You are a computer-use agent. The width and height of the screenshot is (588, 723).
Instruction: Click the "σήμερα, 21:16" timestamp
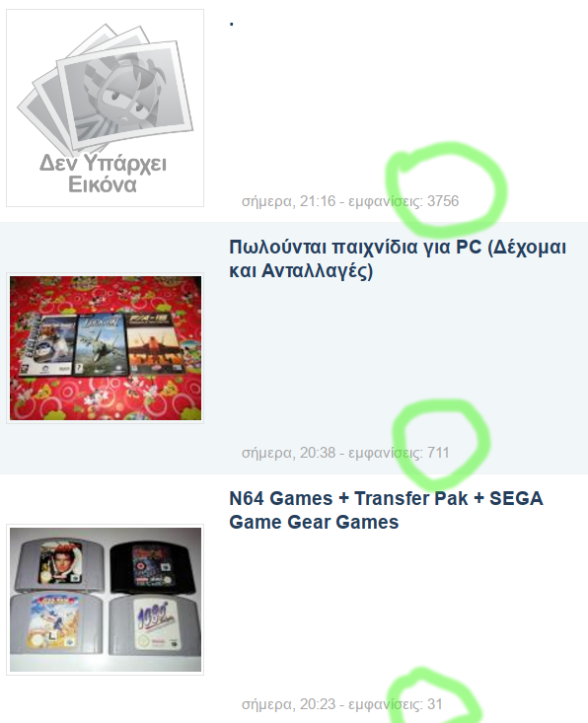tap(288, 201)
